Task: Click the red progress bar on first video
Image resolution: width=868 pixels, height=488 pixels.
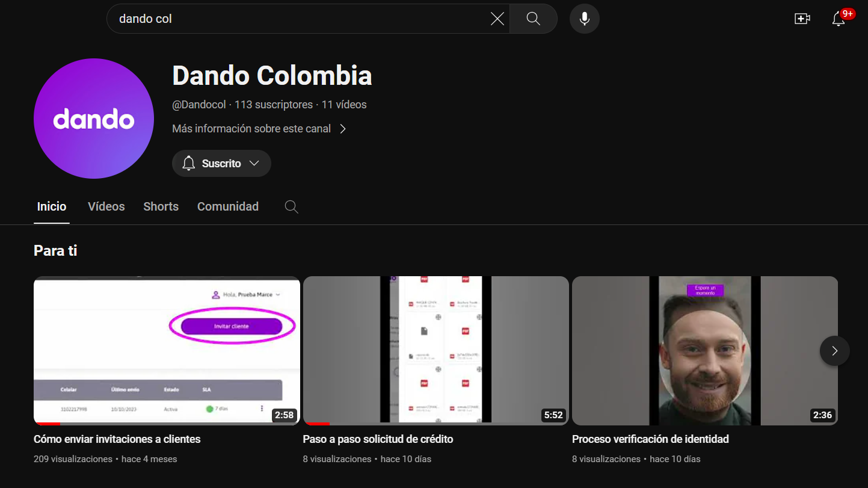Action: point(47,424)
